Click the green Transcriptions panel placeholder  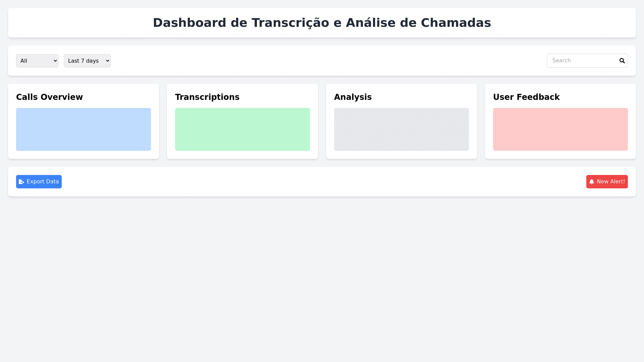243,129
